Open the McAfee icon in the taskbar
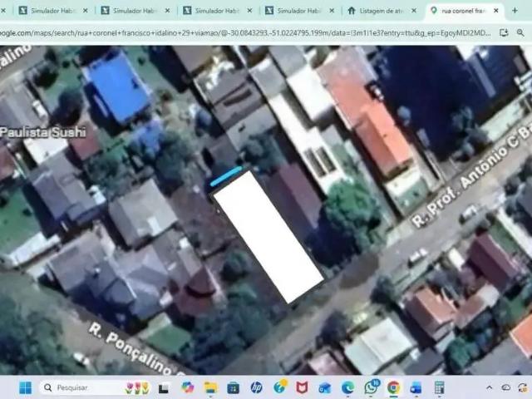532x399 pixels. tap(302, 387)
